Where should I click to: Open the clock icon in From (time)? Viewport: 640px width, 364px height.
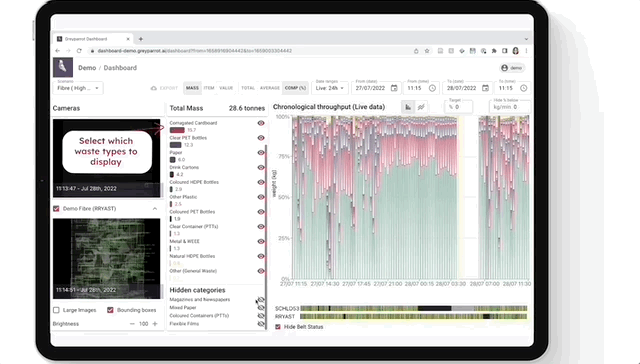(432, 88)
